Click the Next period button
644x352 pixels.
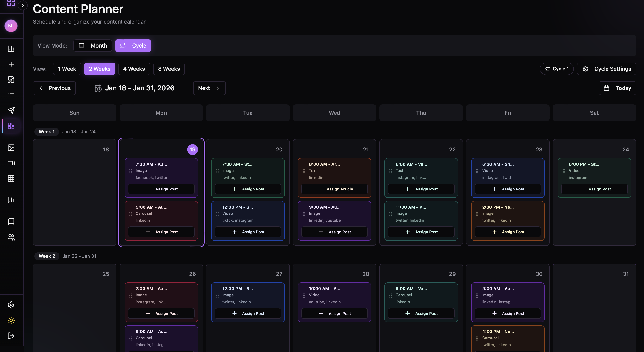(209, 88)
